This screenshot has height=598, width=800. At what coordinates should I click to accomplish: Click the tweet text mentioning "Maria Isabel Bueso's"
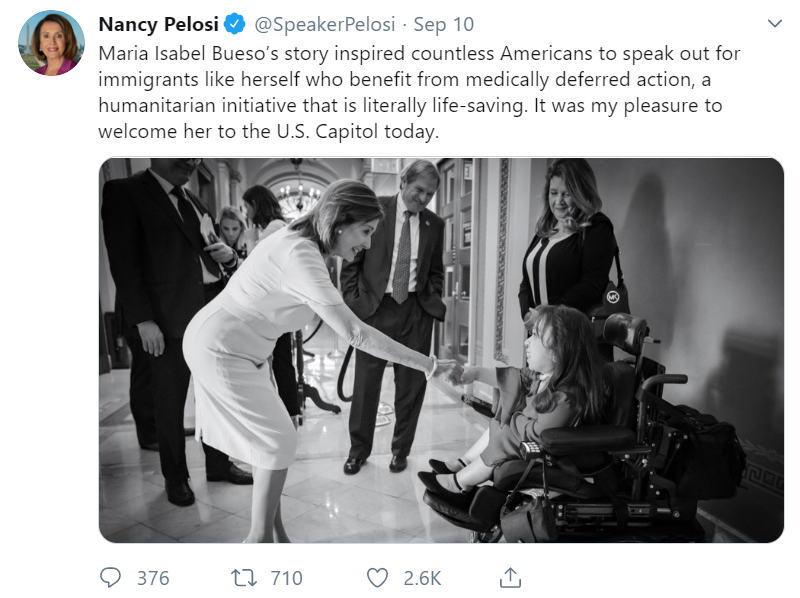(x=190, y=52)
